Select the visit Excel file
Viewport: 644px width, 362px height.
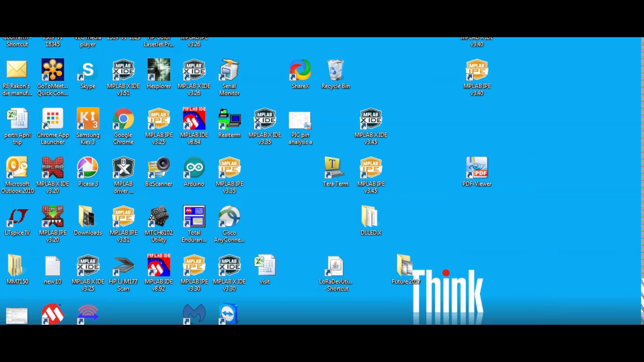pos(265,269)
